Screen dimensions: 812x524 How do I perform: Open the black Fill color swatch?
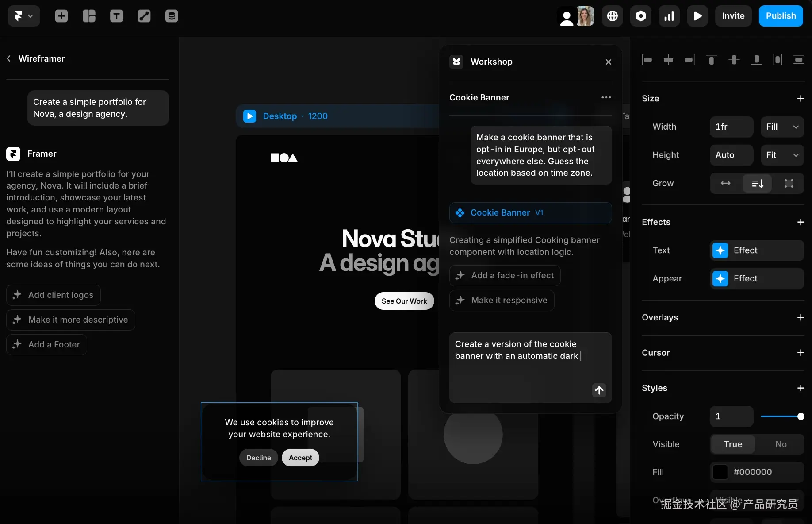click(720, 472)
